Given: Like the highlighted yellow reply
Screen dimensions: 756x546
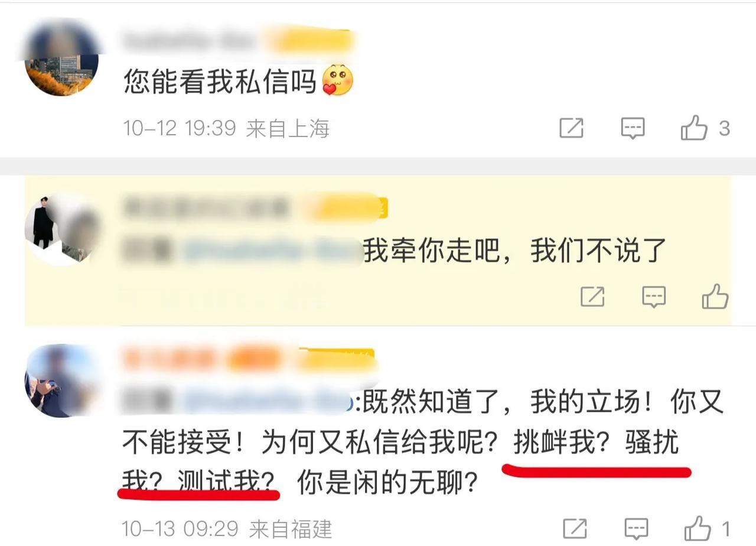Looking at the screenshot, I should point(715,296).
